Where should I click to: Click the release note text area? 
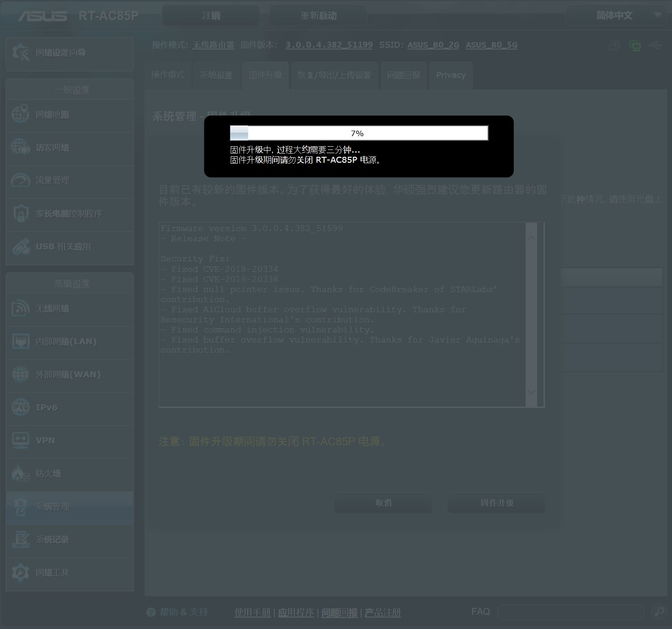pyautogui.click(x=351, y=314)
